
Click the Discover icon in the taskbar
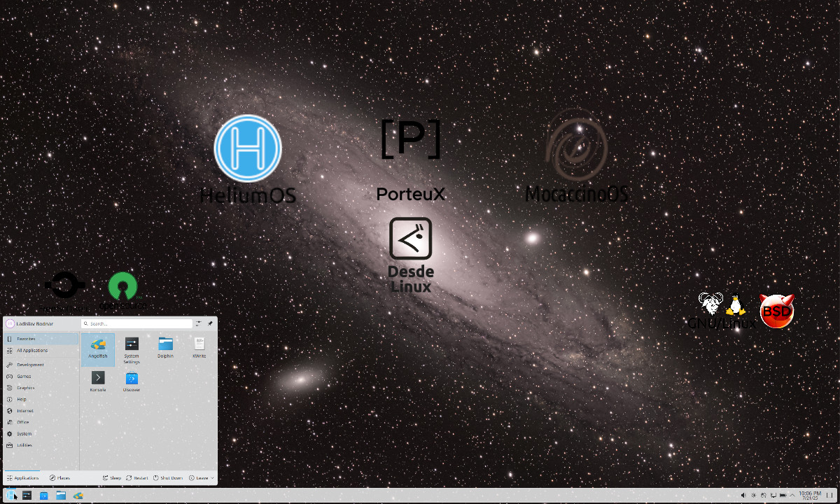pyautogui.click(x=43, y=496)
